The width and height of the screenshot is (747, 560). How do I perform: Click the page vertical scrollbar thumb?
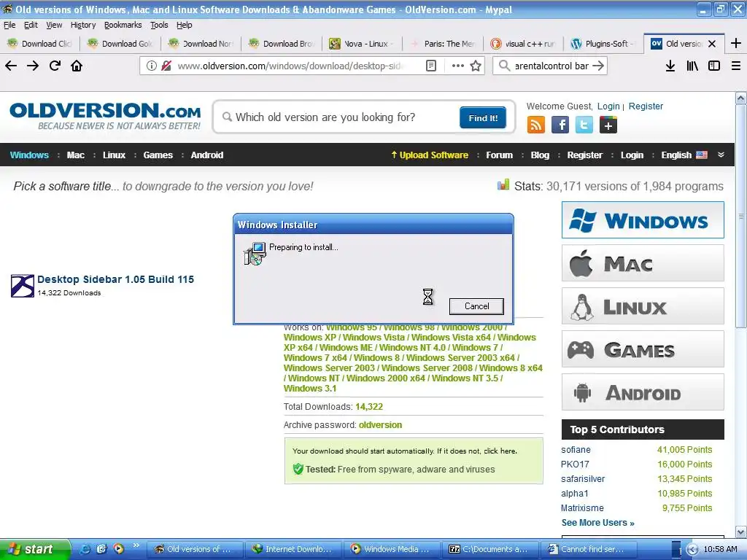(x=740, y=216)
